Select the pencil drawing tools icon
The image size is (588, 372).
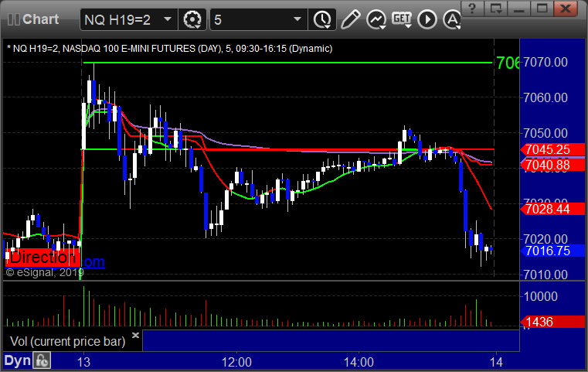pos(351,19)
